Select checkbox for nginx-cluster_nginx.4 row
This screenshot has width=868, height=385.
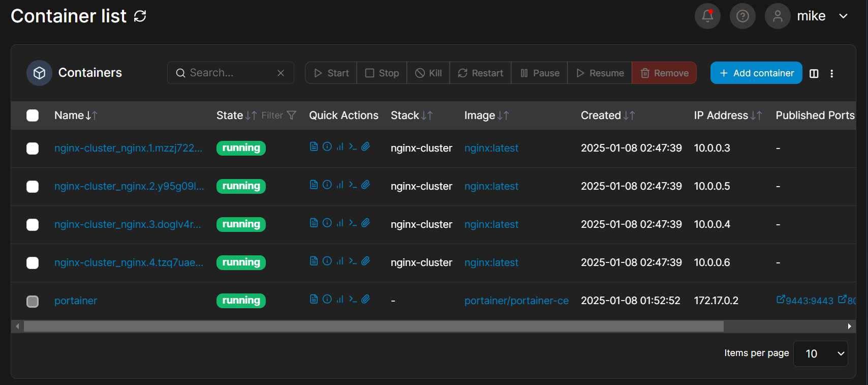coord(33,263)
